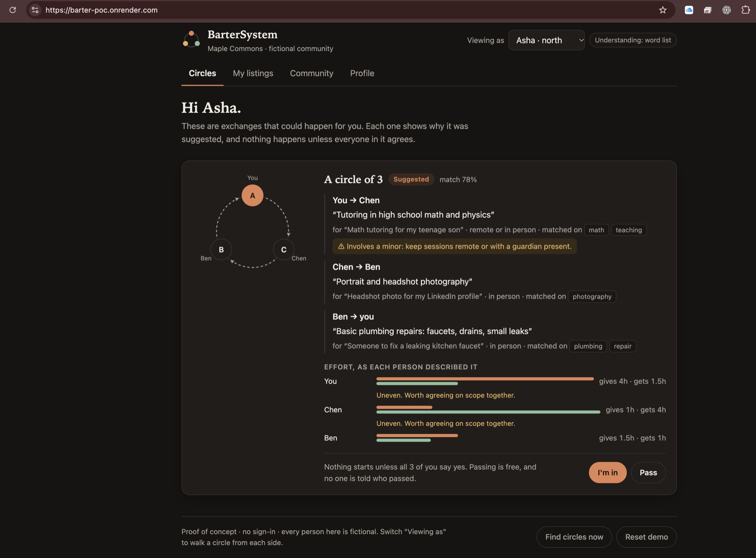Click the ChatGPT-style extension icon
756x558 pixels.
tap(727, 10)
